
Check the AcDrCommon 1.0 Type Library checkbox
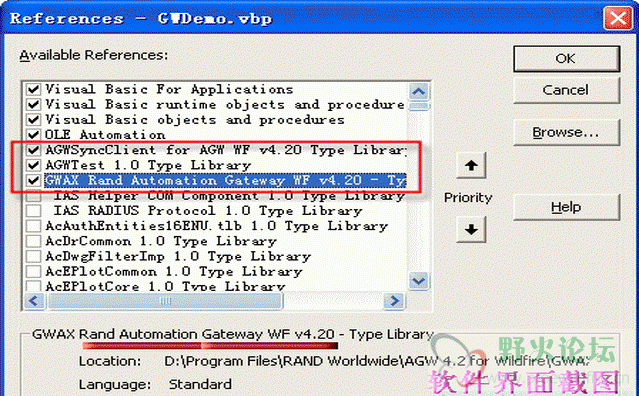click(33, 241)
